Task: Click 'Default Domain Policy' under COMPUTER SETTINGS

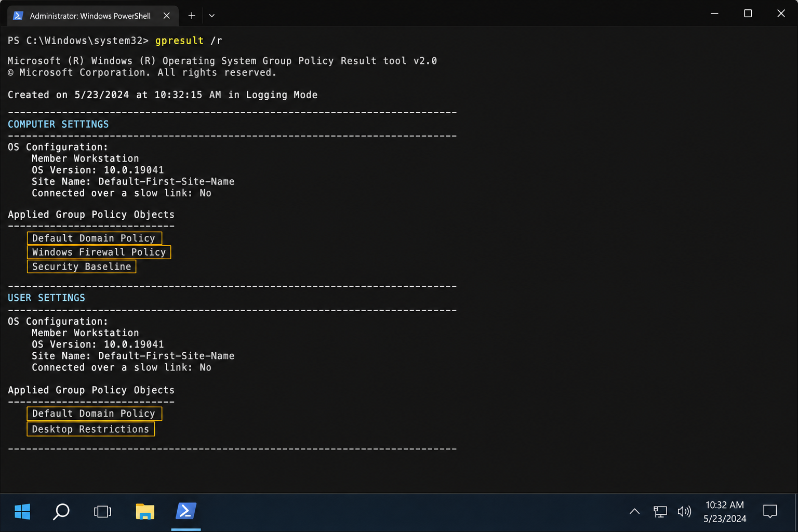Action: 94,238
